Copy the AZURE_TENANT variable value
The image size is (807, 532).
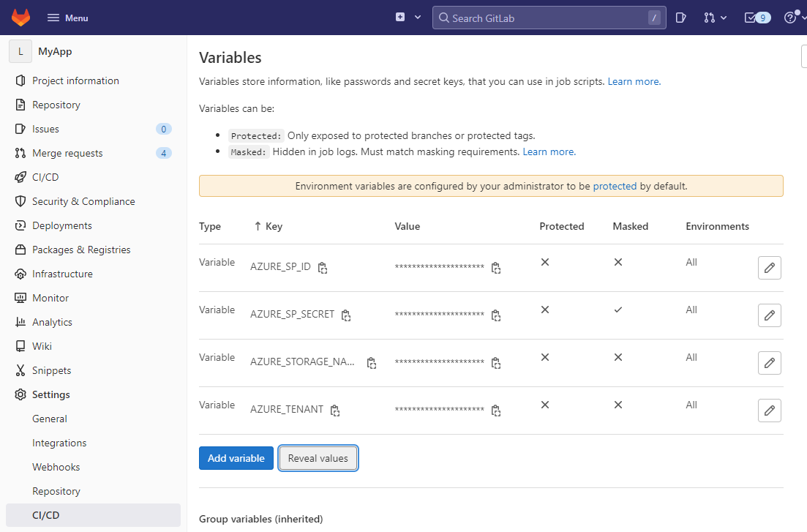(495, 411)
